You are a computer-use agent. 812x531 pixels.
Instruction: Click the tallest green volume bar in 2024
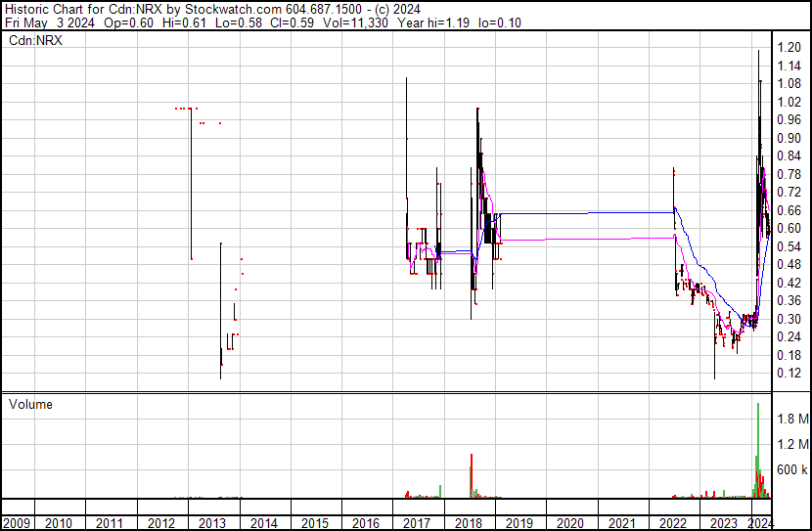(758, 450)
